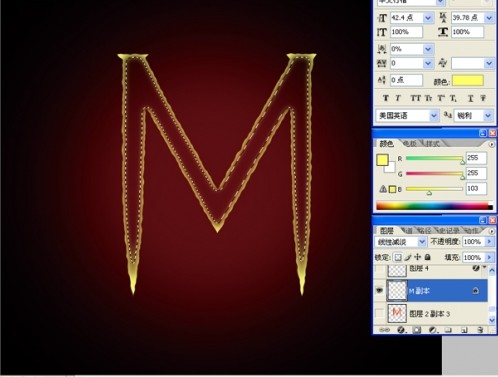The height and width of the screenshot is (377, 498).
Task: Toggle lock transparent pixels
Action: [x=398, y=257]
